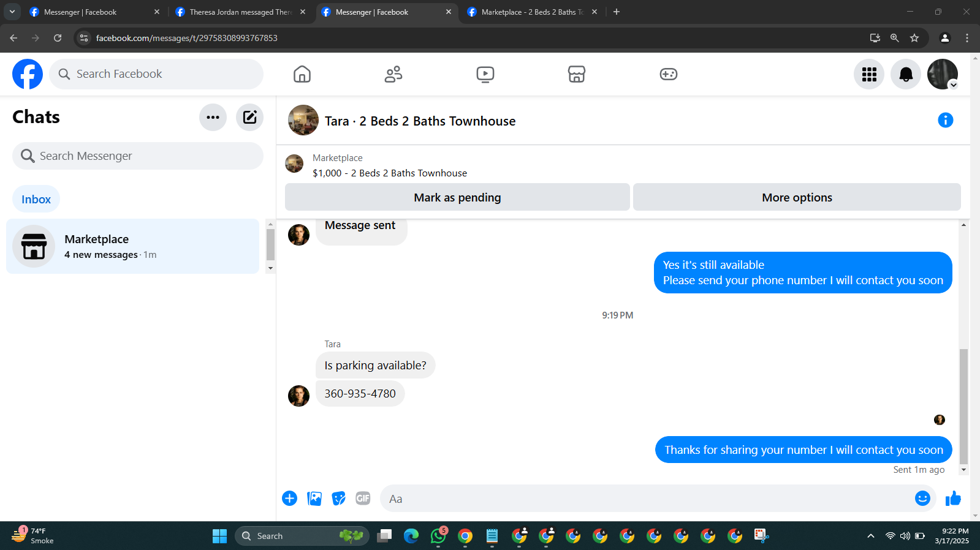The width and height of the screenshot is (980, 550).
Task: Click the browser address bar URL
Action: [187, 38]
